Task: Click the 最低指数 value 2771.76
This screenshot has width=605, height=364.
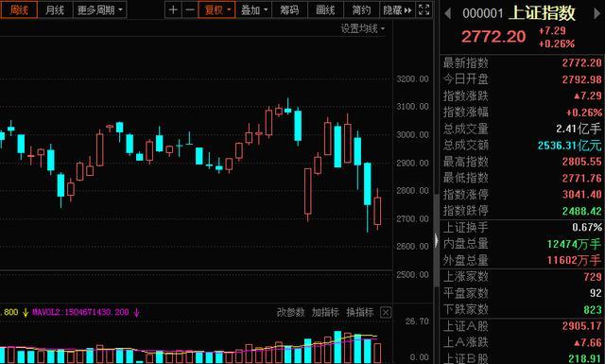Action: pos(581,179)
